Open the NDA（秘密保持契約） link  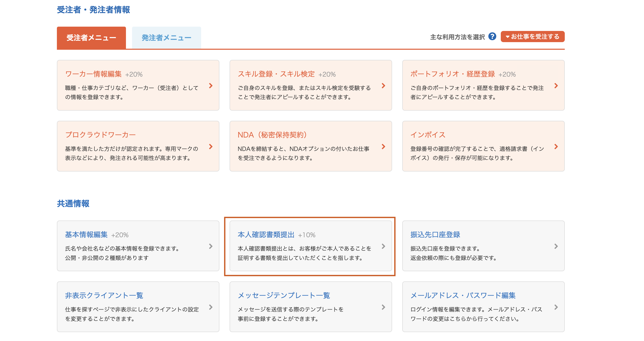click(273, 135)
